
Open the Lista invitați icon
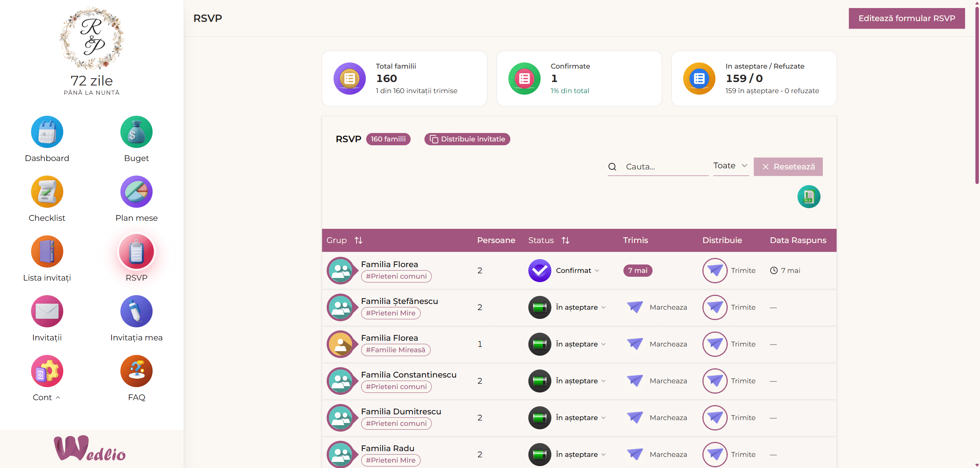[x=47, y=251]
